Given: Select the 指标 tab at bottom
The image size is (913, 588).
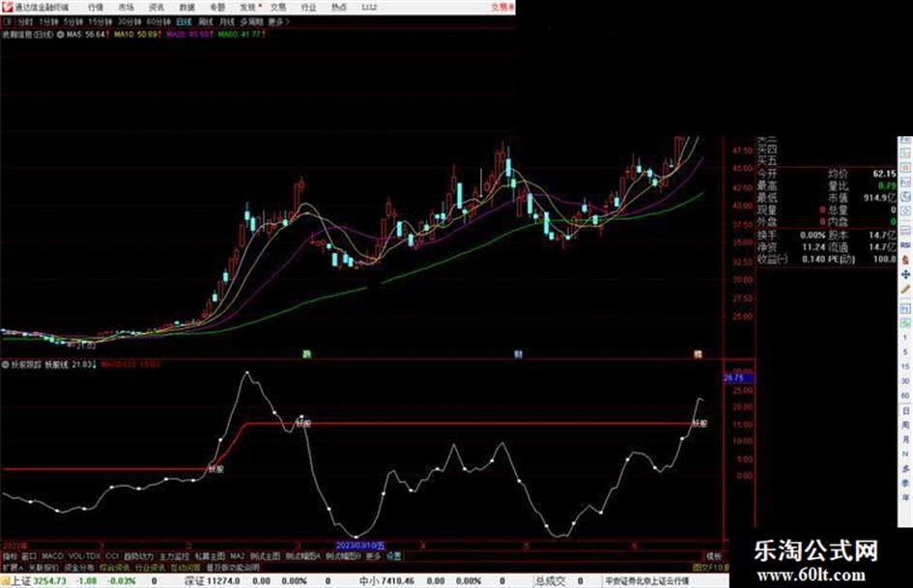Looking at the screenshot, I should tap(10, 556).
